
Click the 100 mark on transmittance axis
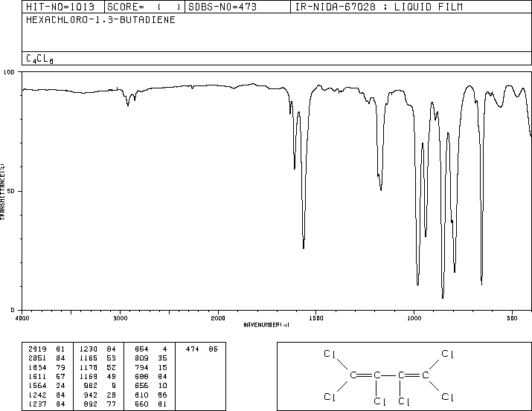[9, 72]
